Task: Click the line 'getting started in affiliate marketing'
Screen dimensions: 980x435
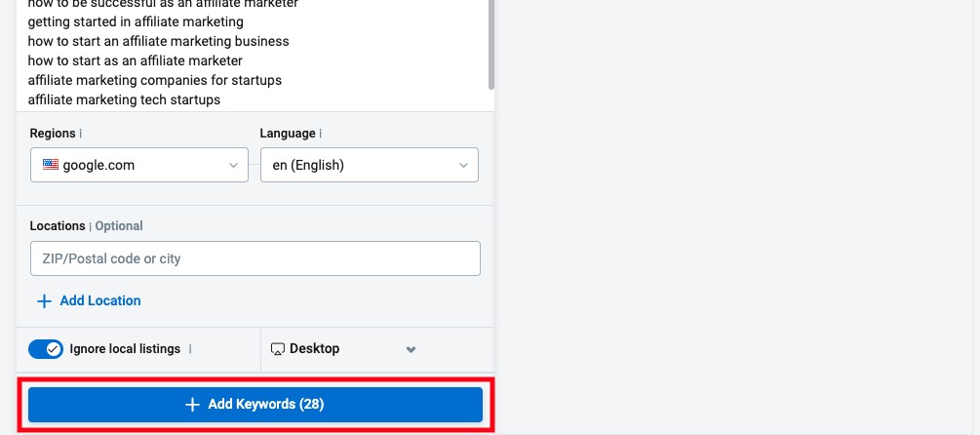Action: [x=136, y=21]
